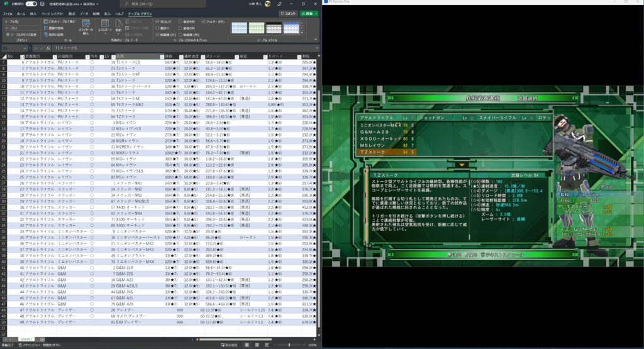
Task: Switch to Page Break Preview icon
Action: click(267, 345)
